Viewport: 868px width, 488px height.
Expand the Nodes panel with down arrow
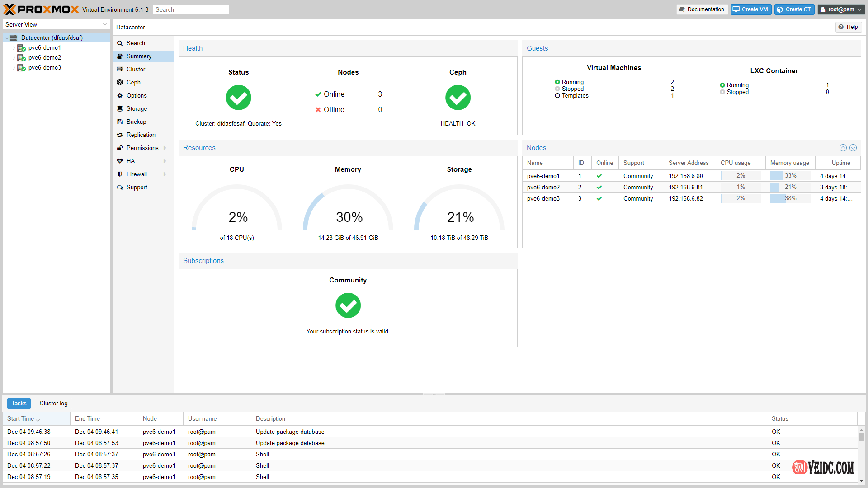pos(853,148)
